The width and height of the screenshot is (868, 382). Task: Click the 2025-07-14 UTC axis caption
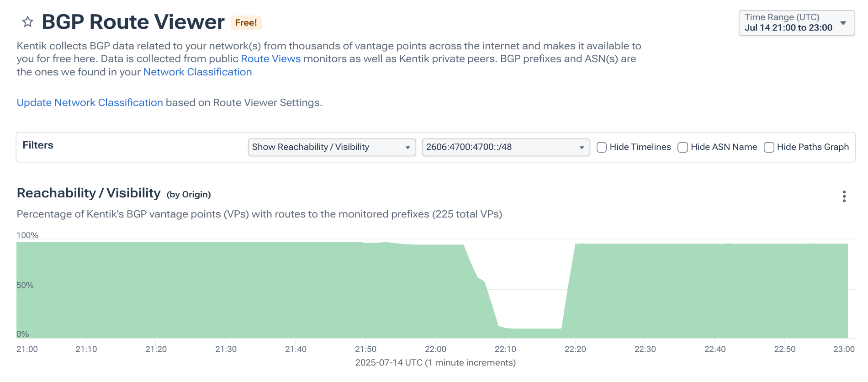435,363
